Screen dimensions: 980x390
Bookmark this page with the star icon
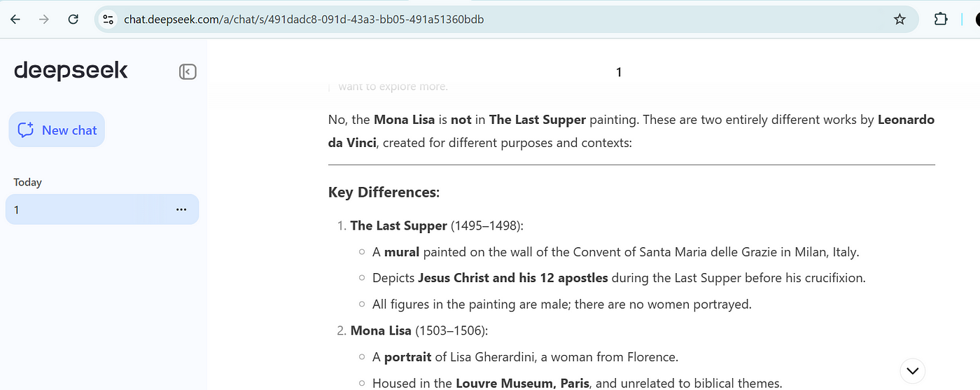click(x=899, y=20)
